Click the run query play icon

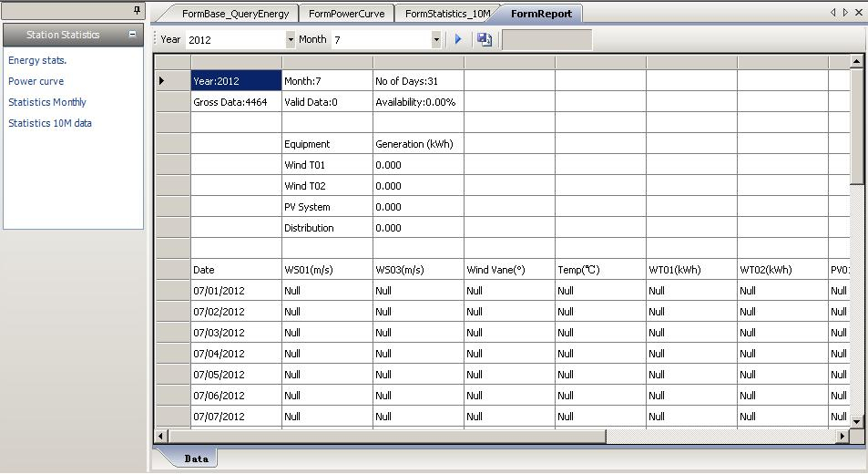pos(458,40)
